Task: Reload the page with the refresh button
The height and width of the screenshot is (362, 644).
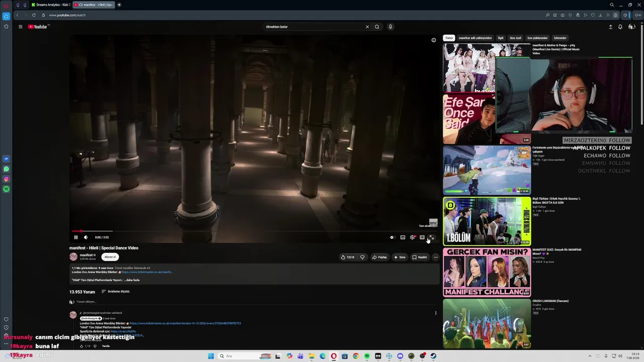Action: 34,15
